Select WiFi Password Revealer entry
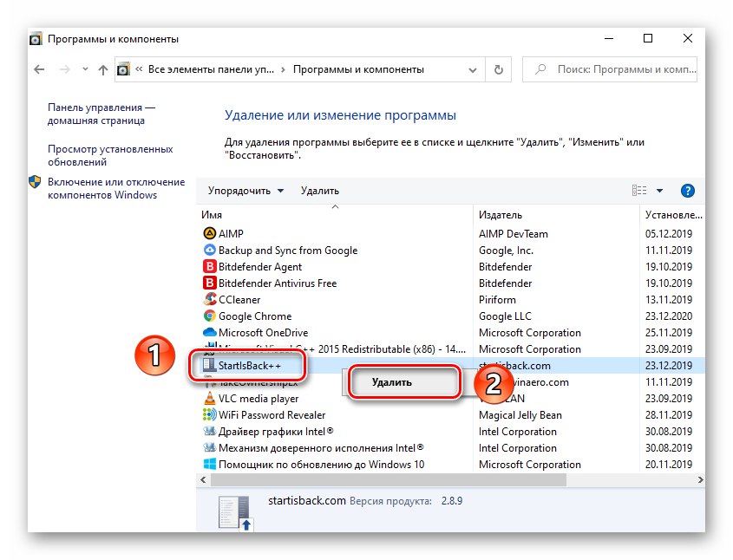Image resolution: width=733 pixels, height=560 pixels. pyautogui.click(x=272, y=414)
